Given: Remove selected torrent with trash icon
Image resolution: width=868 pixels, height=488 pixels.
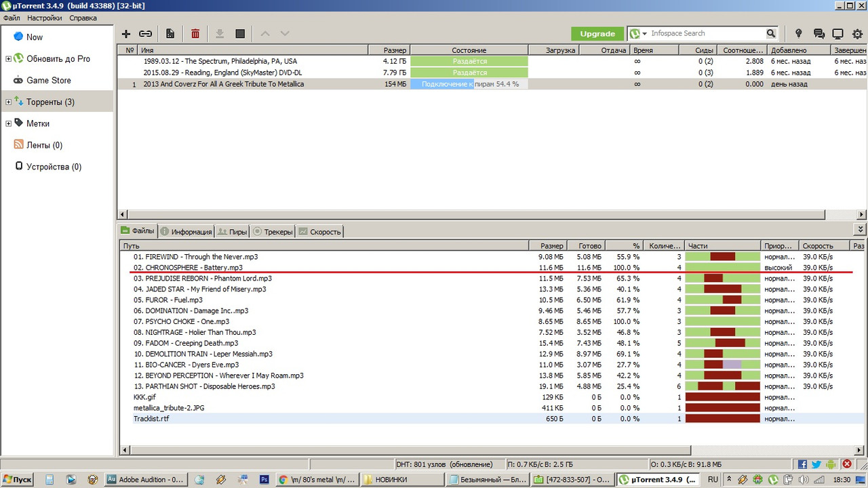Looking at the screenshot, I should tap(195, 33).
